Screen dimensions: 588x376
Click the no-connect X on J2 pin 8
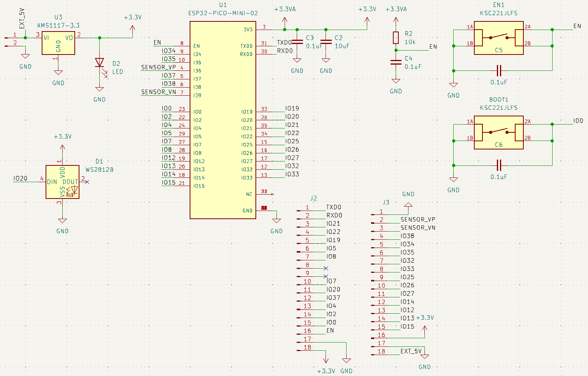pos(326,268)
